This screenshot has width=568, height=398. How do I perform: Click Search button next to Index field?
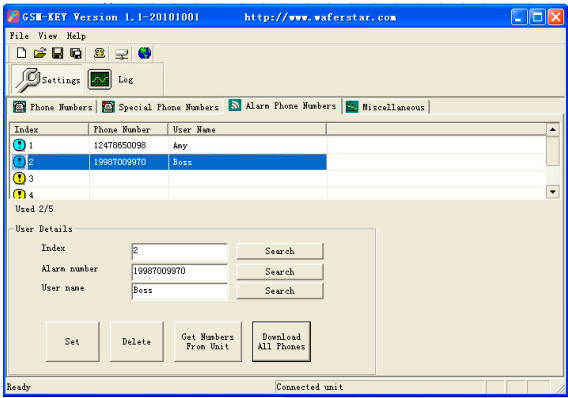click(x=280, y=251)
